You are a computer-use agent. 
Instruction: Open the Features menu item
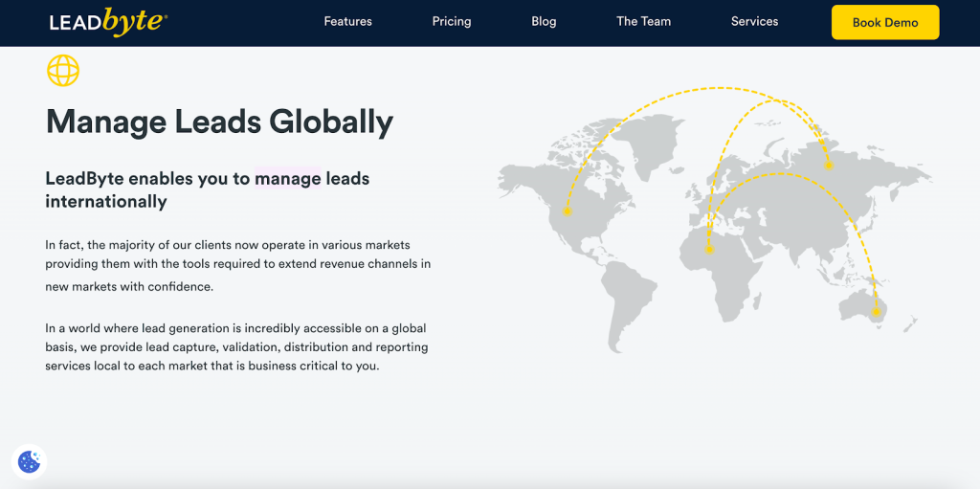point(347,22)
